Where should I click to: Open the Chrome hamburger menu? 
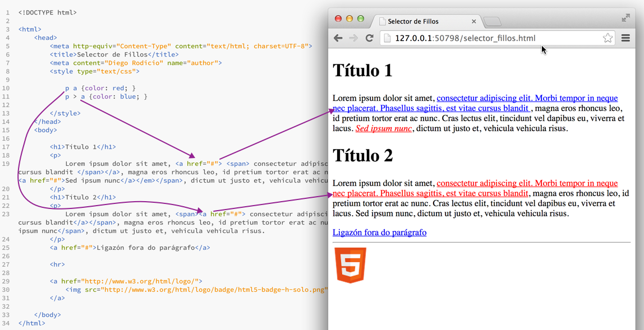point(625,38)
